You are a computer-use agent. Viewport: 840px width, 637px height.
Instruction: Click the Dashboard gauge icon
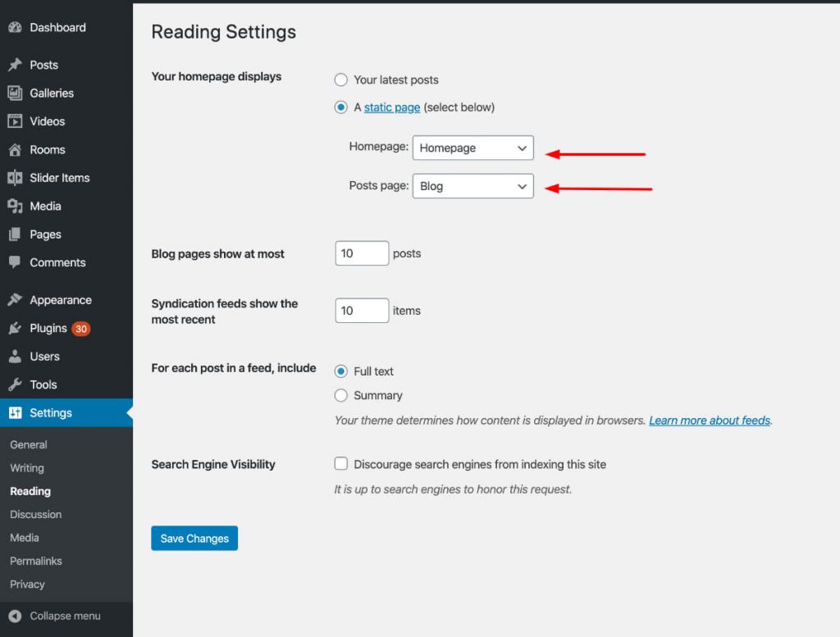15,27
